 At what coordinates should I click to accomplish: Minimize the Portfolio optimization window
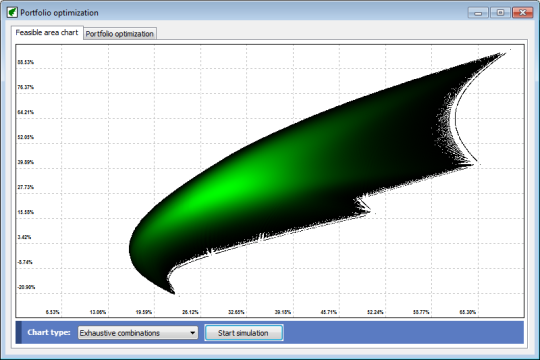pos(478,13)
